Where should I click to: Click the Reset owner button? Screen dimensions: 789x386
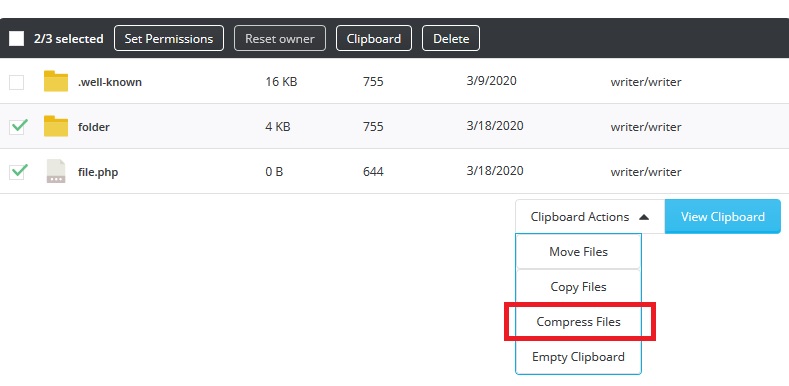pos(280,39)
